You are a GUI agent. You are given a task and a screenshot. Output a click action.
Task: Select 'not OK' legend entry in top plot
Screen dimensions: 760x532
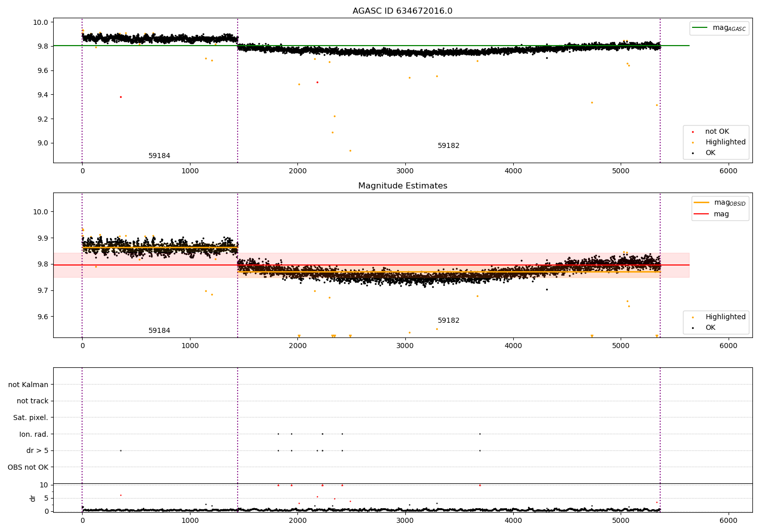717,132
